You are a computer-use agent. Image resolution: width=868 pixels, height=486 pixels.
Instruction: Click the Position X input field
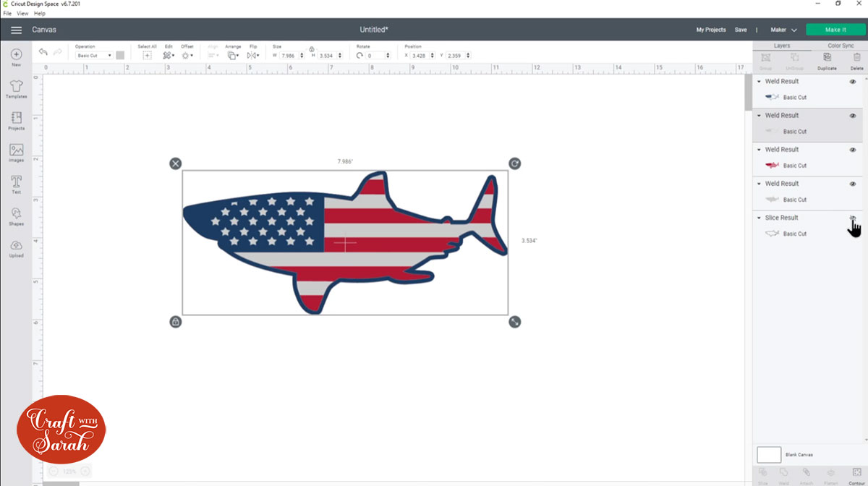422,56
